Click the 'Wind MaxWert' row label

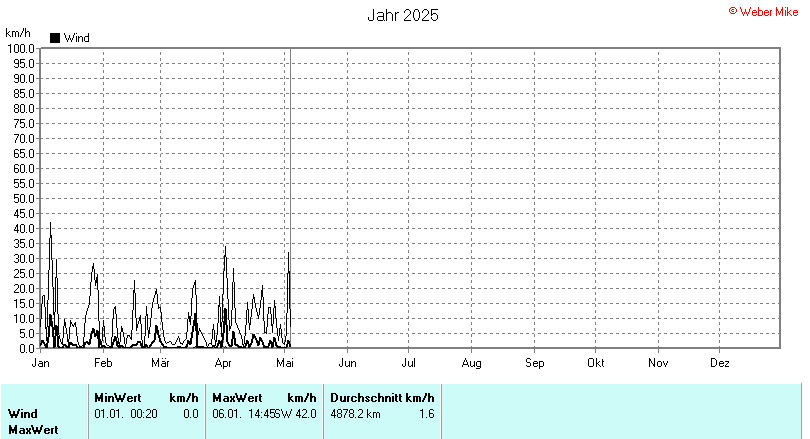(33, 421)
